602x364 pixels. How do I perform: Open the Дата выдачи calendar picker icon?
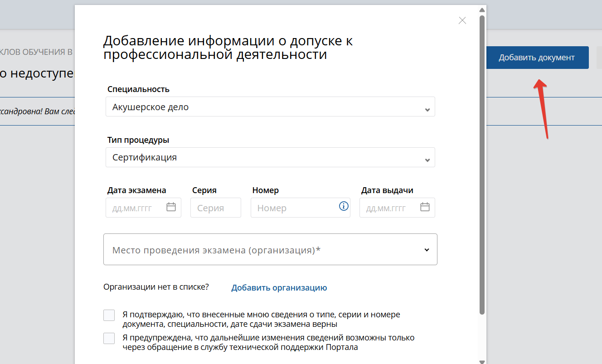pos(425,207)
